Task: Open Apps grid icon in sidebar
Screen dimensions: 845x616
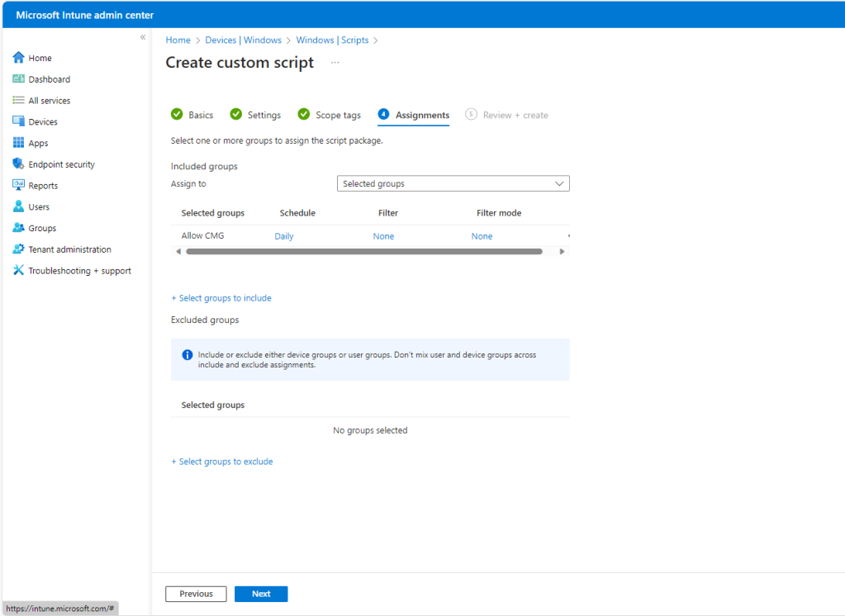Action: (x=19, y=143)
